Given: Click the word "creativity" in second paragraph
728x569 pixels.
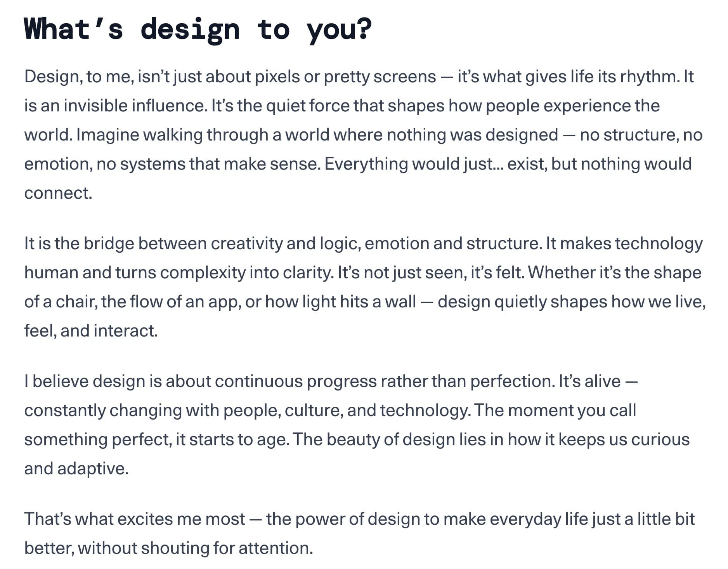Looking at the screenshot, I should point(247,244).
